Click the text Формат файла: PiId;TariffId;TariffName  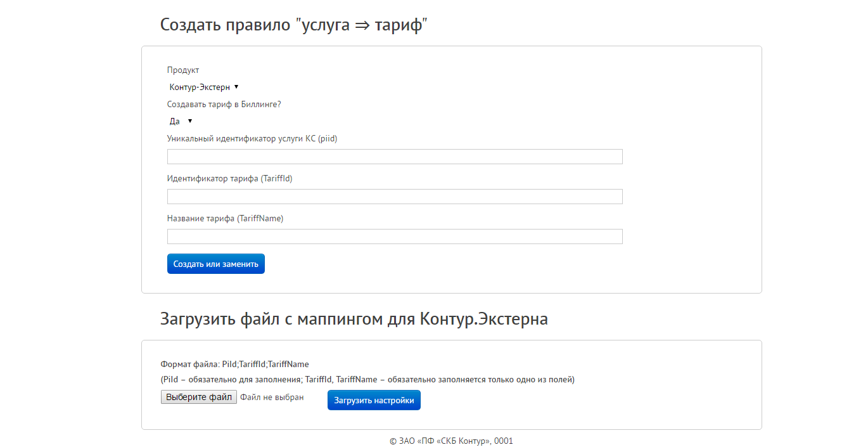click(x=235, y=364)
